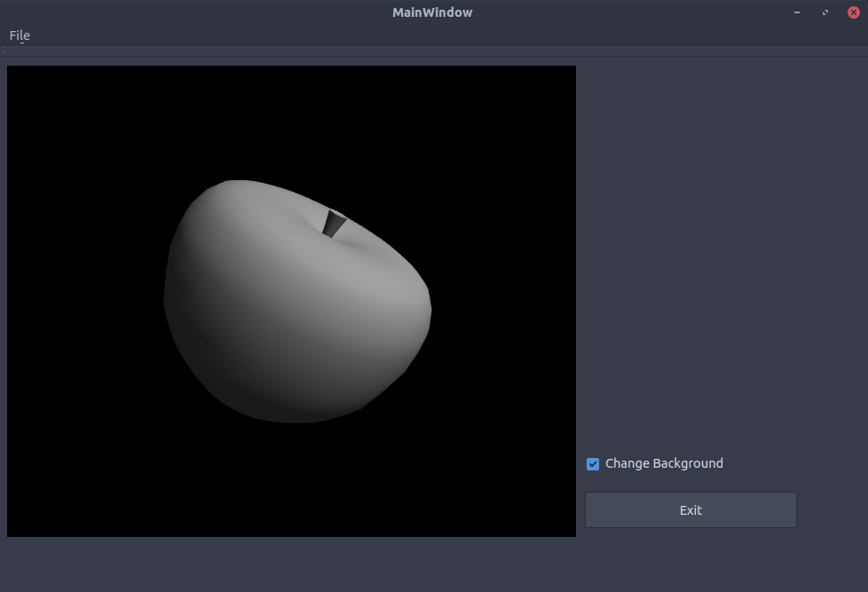The image size is (868, 592).
Task: Click the minimize dash icon
Action: [796, 12]
